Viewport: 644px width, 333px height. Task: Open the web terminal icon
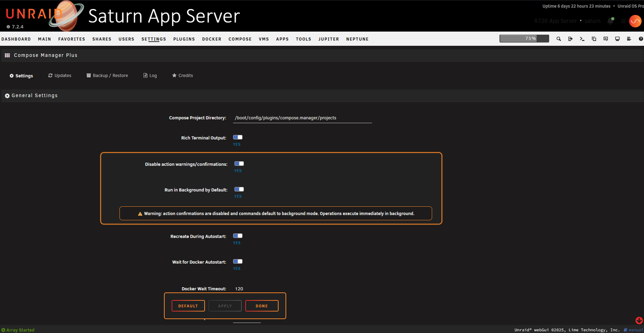tap(582, 39)
